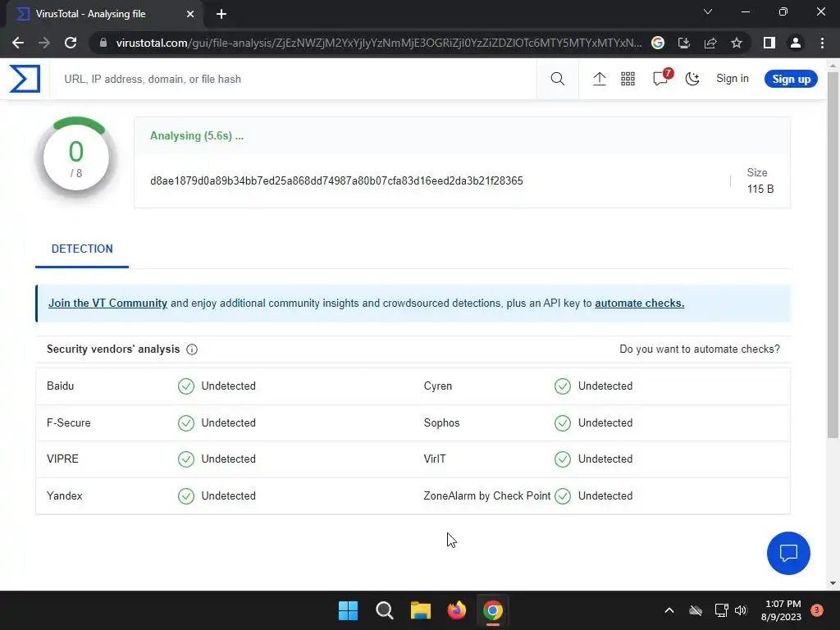Viewport: 840px width, 630px height.
Task: Click the address bar URL
Action: (378, 43)
